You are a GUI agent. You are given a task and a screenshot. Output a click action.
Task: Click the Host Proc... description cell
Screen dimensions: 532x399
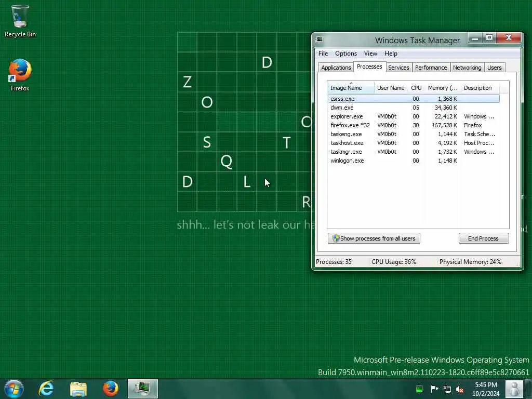coord(478,143)
